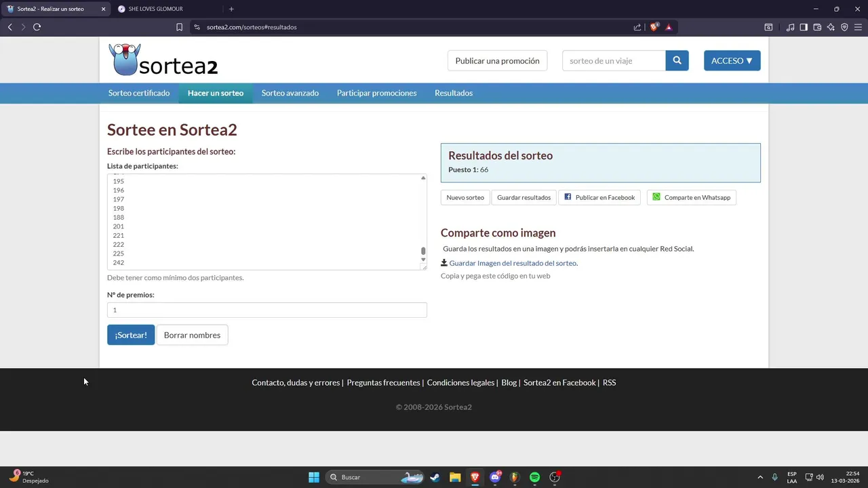Open the Sorteo certificado menu item
Image resolution: width=868 pixels, height=488 pixels.
click(139, 93)
